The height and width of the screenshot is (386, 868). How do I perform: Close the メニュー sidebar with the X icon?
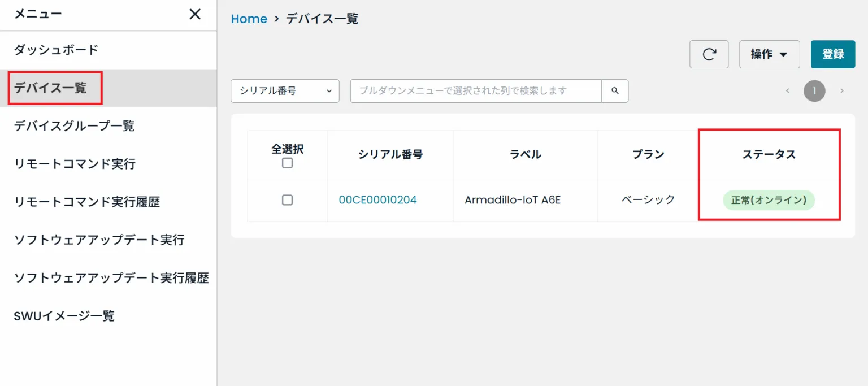194,15
